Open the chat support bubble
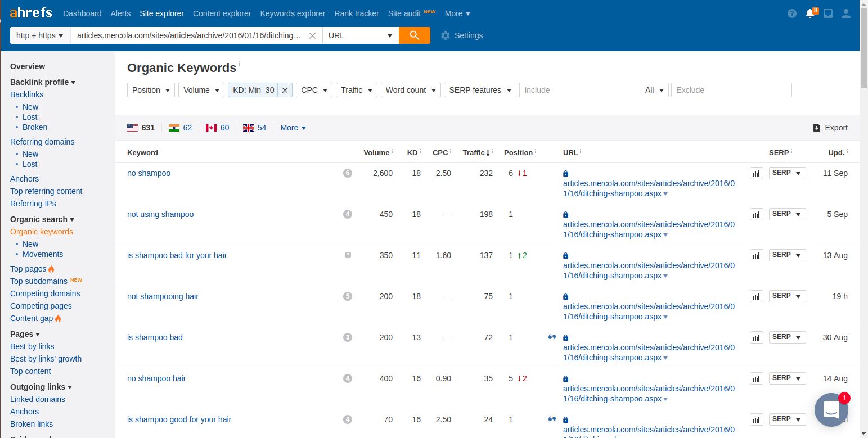868x438 pixels. coord(831,409)
